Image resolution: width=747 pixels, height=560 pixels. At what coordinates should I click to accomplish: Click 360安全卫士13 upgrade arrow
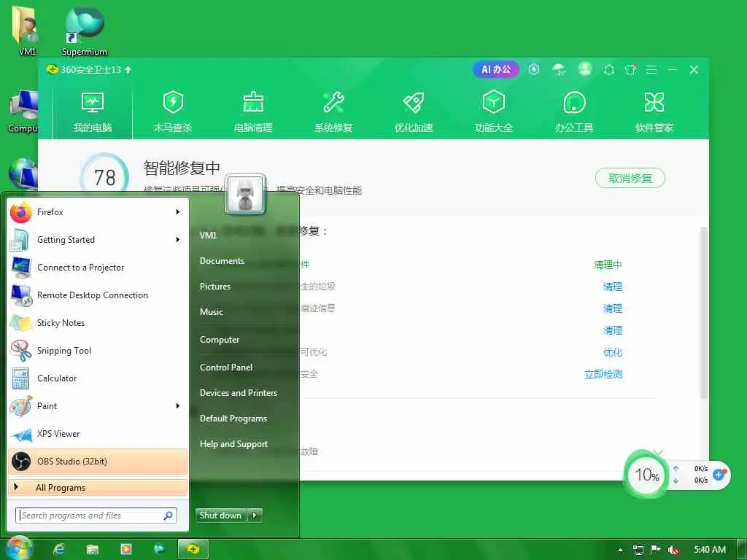tap(128, 69)
